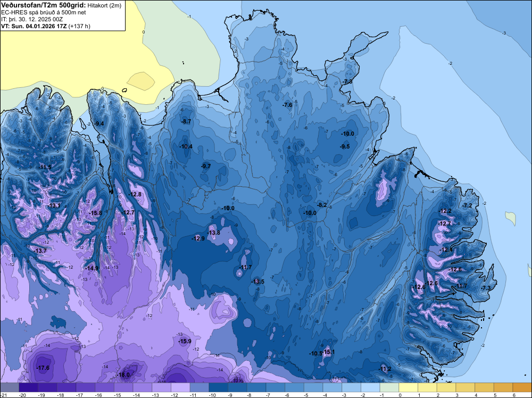Click the -15.8 temperature reading
Viewport: 532px width, 398px height.
pos(95,213)
